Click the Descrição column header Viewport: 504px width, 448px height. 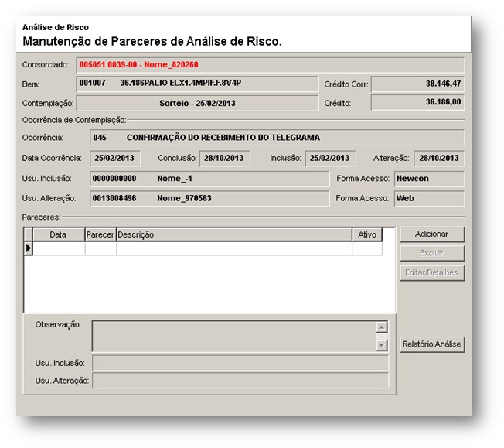234,234
